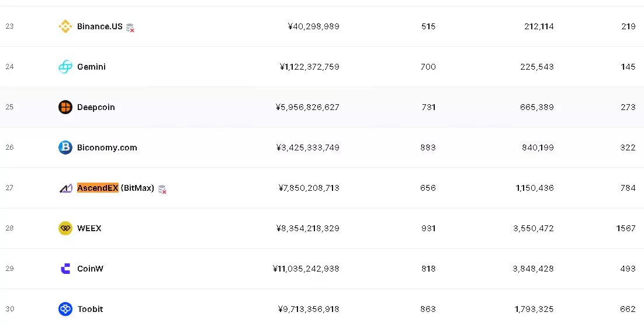The width and height of the screenshot is (644, 326).
Task: Click the Biconomy.com exchange logo
Action: coord(65,147)
